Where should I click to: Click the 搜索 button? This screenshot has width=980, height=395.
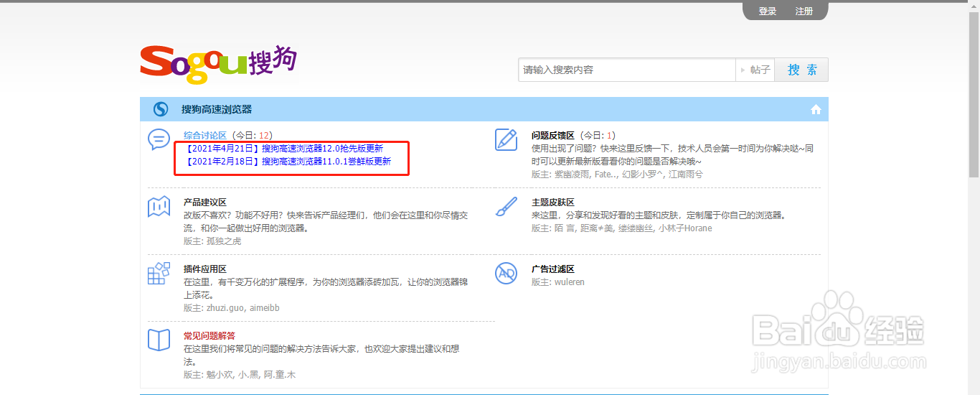(x=801, y=70)
